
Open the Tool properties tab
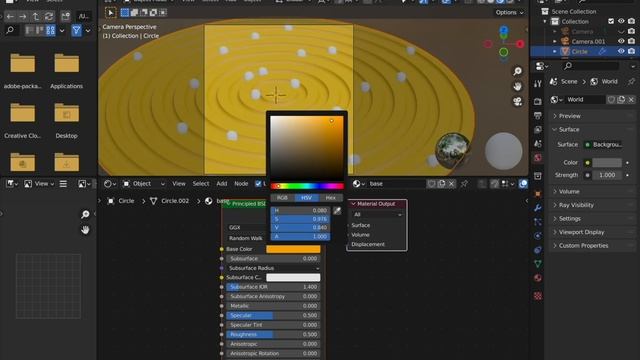[538, 84]
